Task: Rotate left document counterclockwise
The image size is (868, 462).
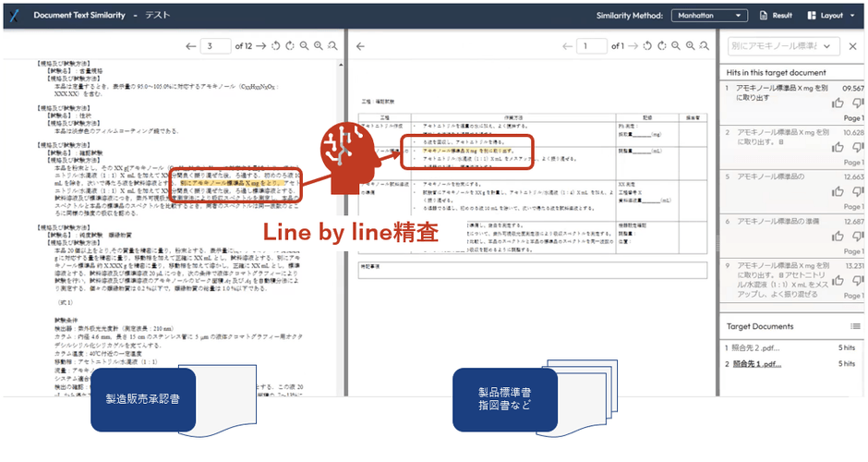Action: [275, 46]
